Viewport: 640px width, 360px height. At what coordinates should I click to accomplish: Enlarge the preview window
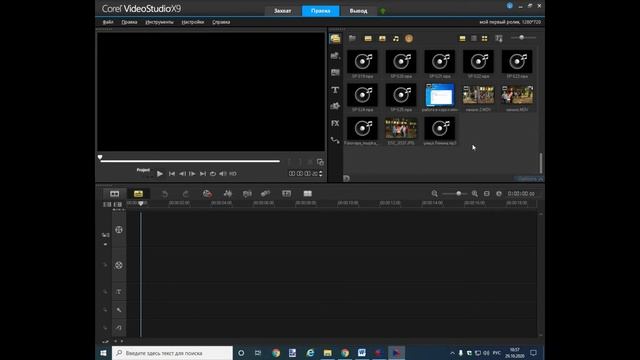point(320,162)
